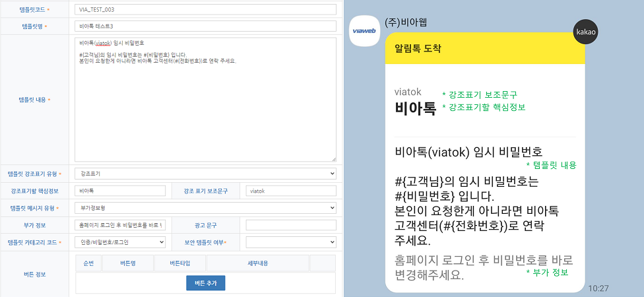Viewport: 644px width, 297px height.
Task: Click the 템플릿 강조표기 유형 label
Action: (34, 174)
